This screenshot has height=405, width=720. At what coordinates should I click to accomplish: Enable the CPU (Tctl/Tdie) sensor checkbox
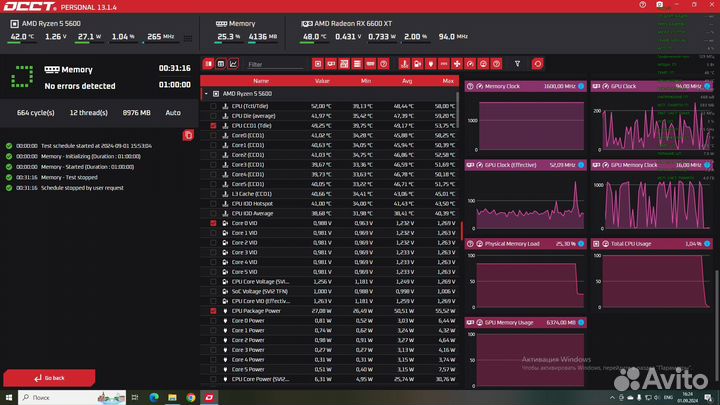tap(213, 105)
